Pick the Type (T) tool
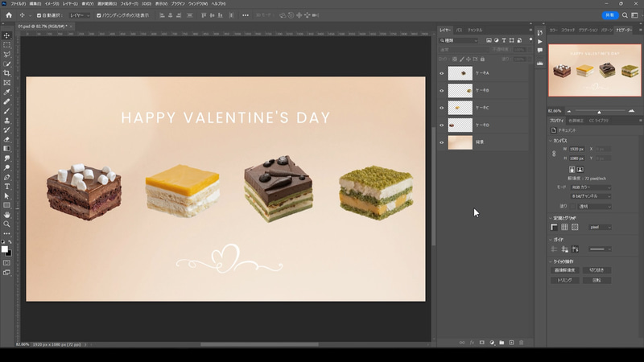 (x=7, y=187)
